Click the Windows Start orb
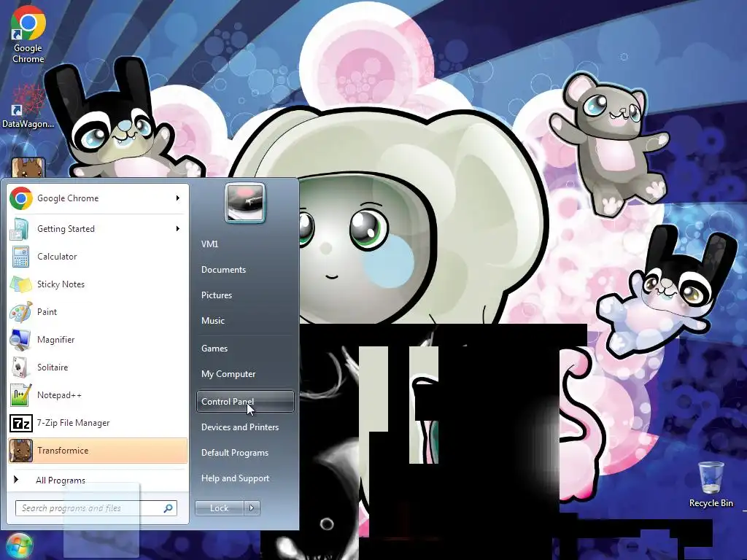Screen dimensions: 747x560 18,545
